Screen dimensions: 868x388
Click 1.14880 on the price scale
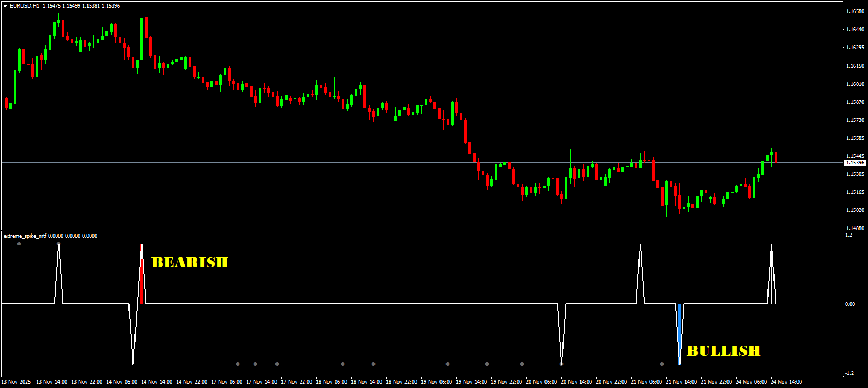(855, 228)
